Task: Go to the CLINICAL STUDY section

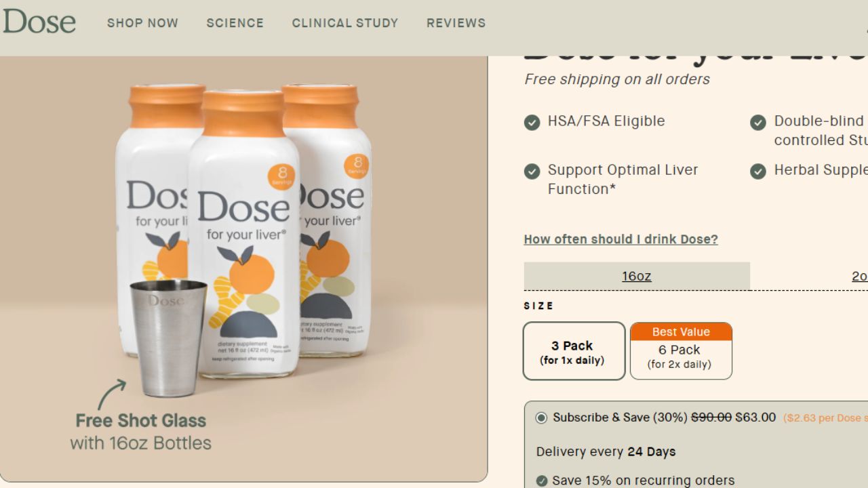Action: click(344, 22)
